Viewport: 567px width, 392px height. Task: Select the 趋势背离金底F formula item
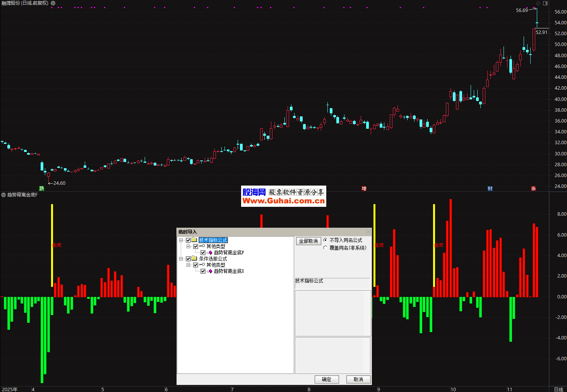[229, 252]
